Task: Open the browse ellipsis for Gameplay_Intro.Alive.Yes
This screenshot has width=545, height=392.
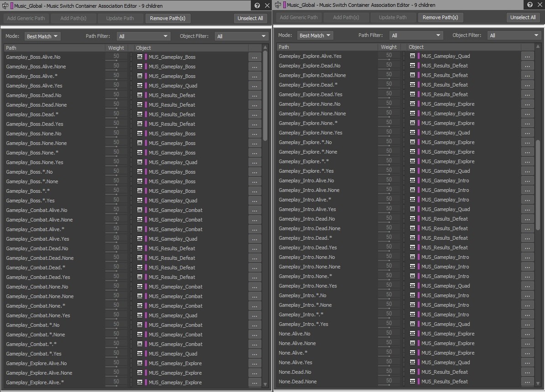Action: (x=527, y=209)
